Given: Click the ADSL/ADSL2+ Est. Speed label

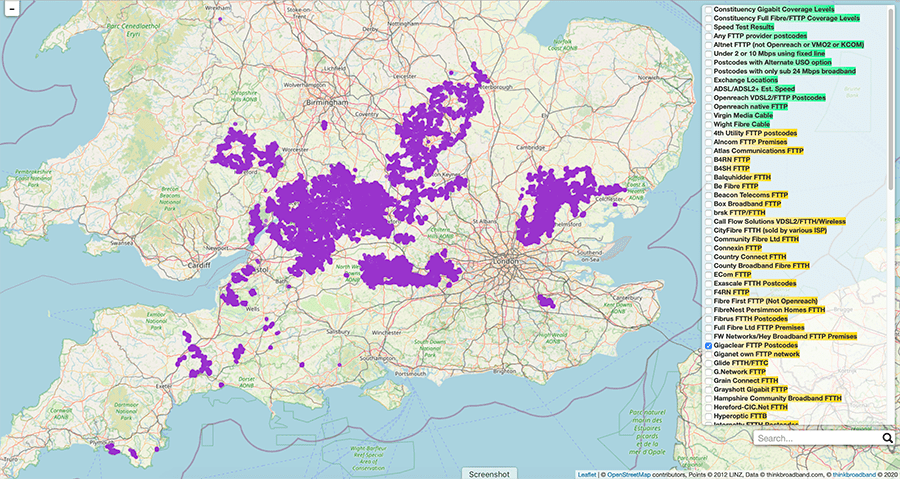Looking at the screenshot, I should pos(754,89).
